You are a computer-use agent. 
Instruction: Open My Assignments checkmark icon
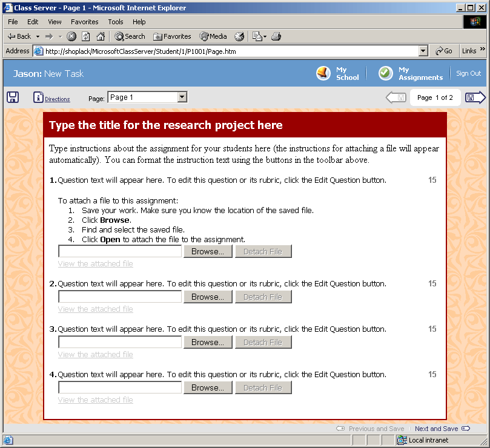pyautogui.click(x=386, y=73)
